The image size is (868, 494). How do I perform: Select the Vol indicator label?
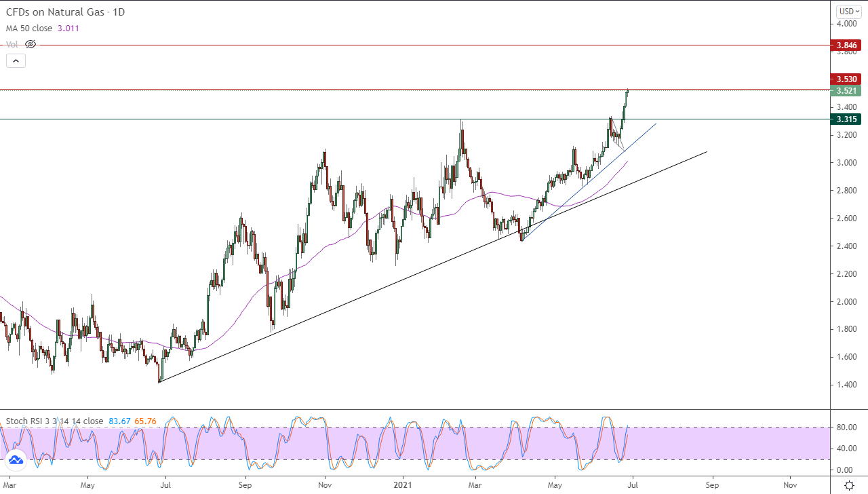click(x=12, y=44)
